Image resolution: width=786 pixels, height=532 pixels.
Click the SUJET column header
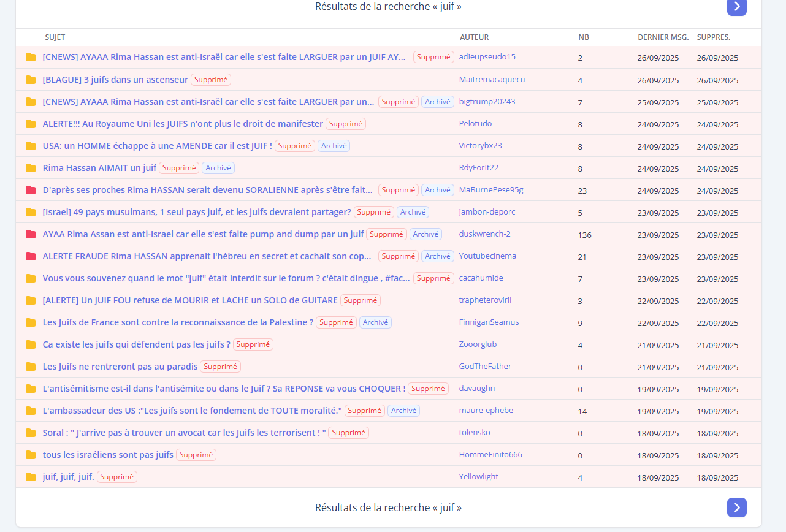coord(55,37)
